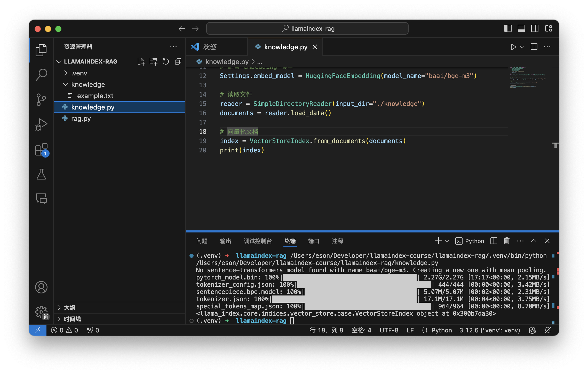Refresh the explorer file tree
This screenshot has height=374, width=588.
point(165,61)
